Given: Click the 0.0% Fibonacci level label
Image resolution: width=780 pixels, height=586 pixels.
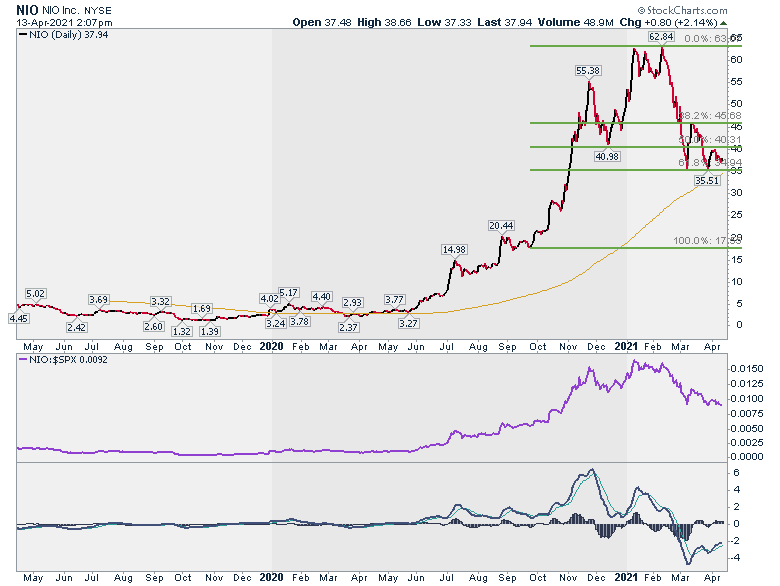Looking at the screenshot, I should (x=712, y=39).
